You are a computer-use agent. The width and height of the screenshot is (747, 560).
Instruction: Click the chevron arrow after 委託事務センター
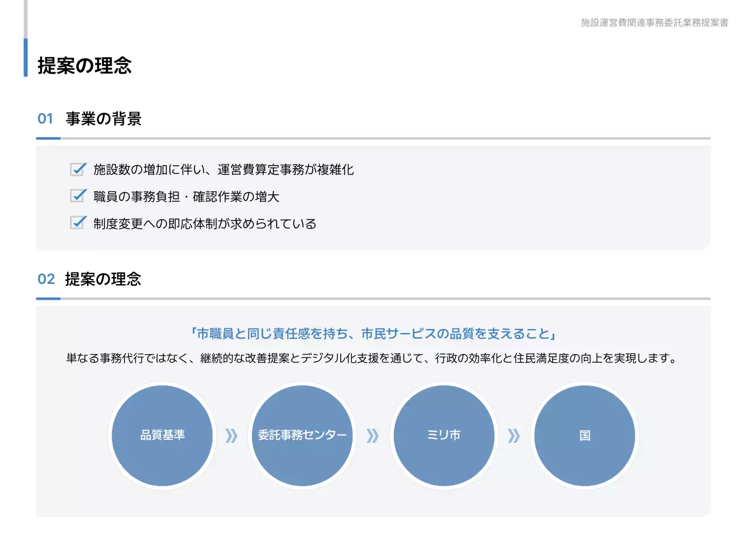[372, 436]
